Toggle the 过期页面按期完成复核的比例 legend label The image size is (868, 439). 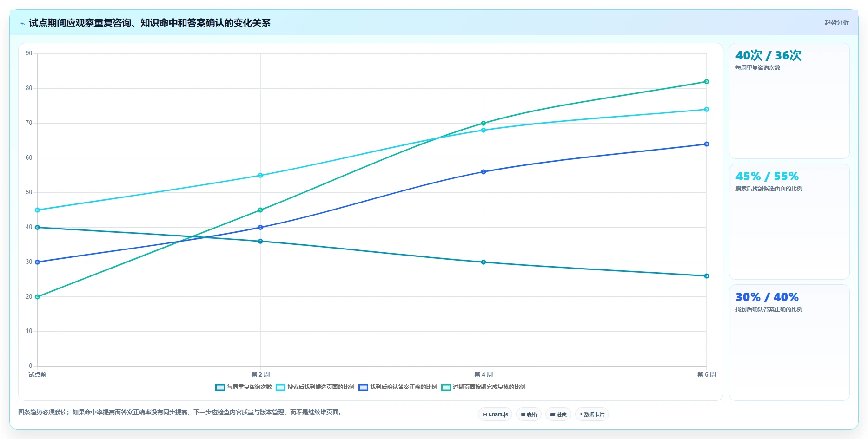point(489,387)
